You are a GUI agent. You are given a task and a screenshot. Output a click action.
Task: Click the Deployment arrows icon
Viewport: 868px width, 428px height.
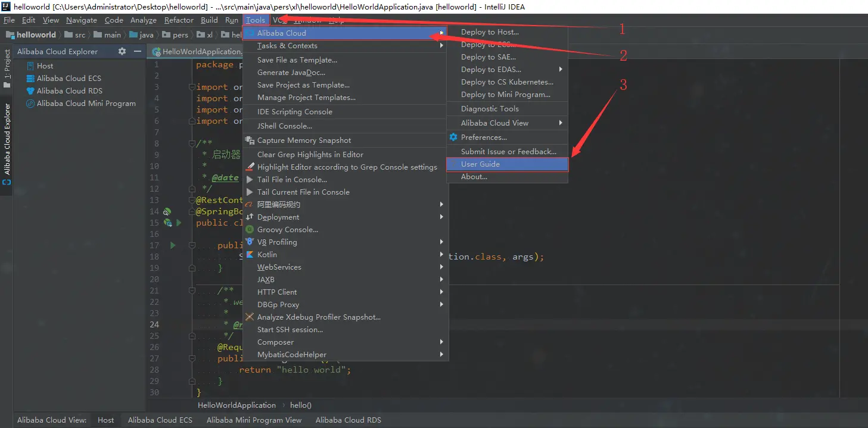point(250,217)
